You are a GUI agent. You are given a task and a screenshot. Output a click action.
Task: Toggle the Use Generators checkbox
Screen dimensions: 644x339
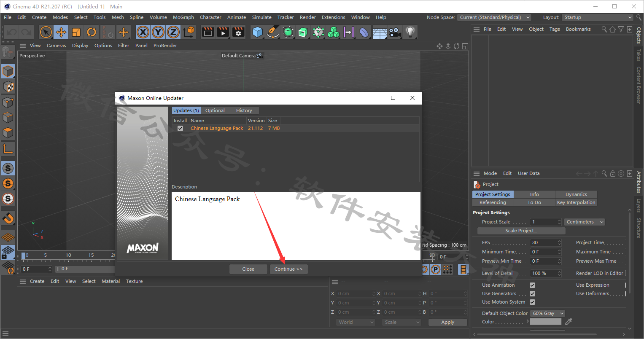(532, 293)
